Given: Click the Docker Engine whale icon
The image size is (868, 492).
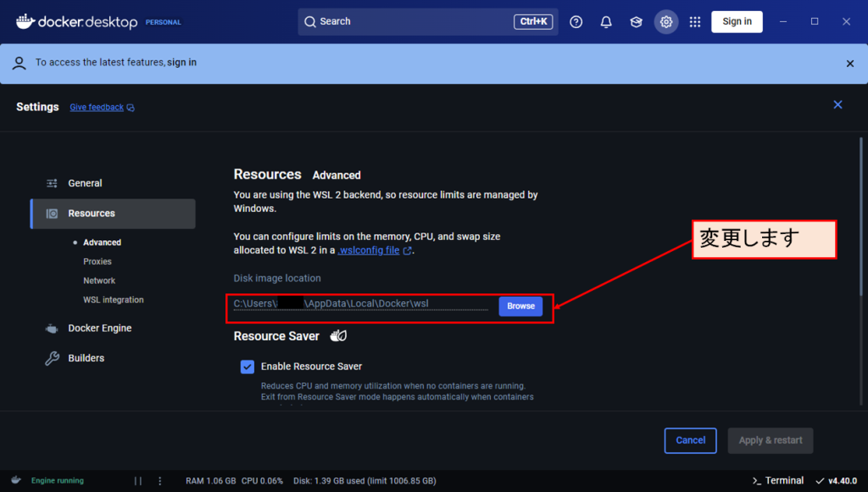Looking at the screenshot, I should (52, 328).
